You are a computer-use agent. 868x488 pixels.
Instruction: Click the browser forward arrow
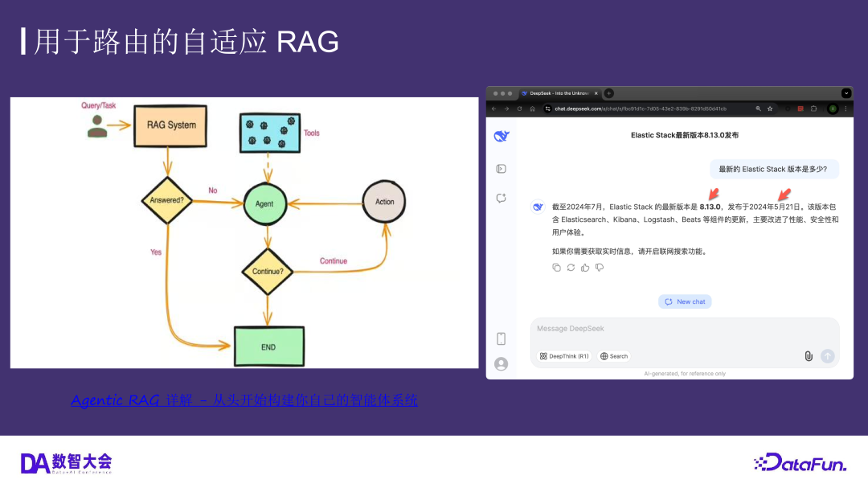point(506,109)
